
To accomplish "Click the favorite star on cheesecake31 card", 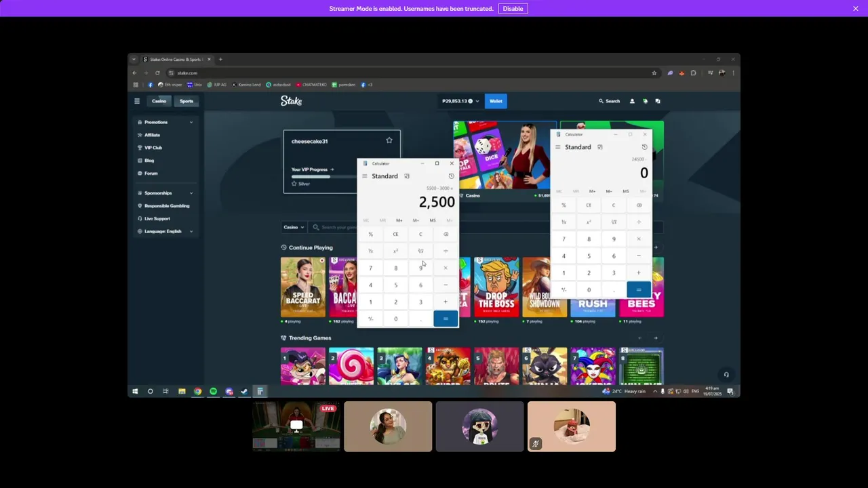I will pos(389,140).
